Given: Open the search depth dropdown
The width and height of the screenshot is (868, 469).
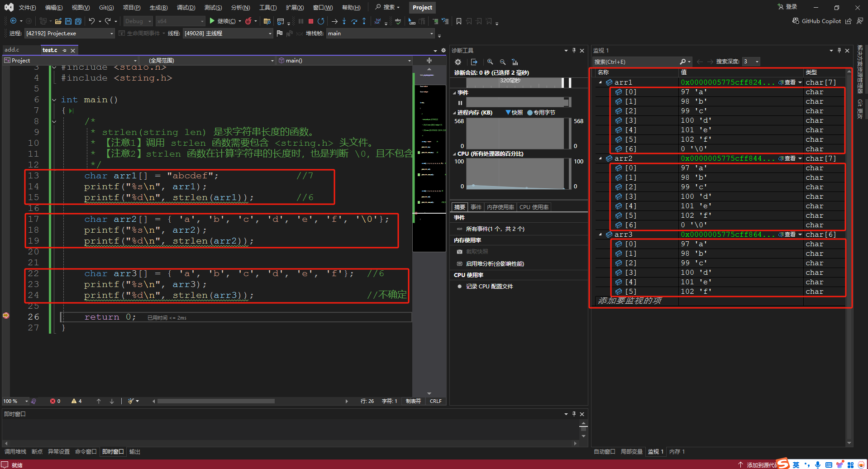Looking at the screenshot, I should [x=757, y=62].
